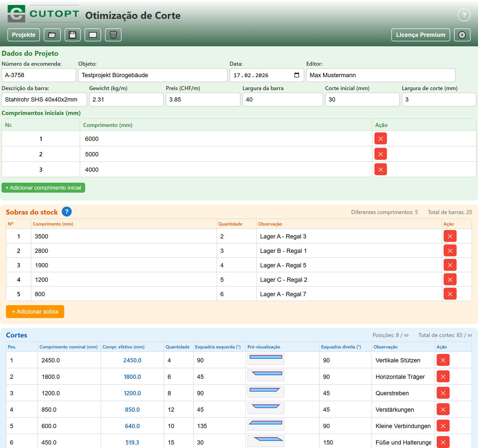Click the nominal length 2450.0 cell
The height and width of the screenshot is (448, 478).
(x=69, y=360)
